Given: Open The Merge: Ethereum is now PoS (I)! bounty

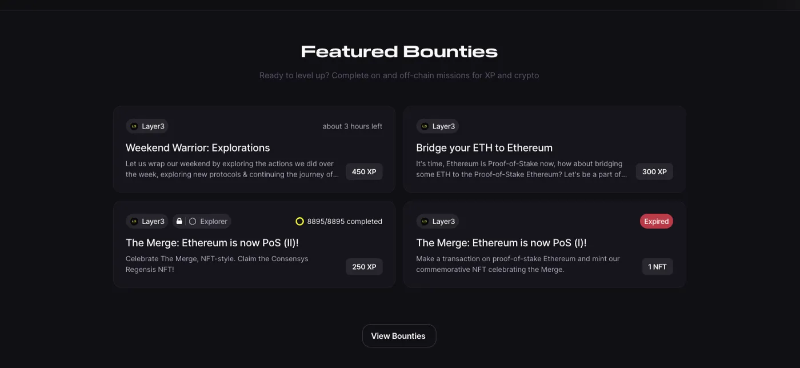Looking at the screenshot, I should click(x=502, y=243).
